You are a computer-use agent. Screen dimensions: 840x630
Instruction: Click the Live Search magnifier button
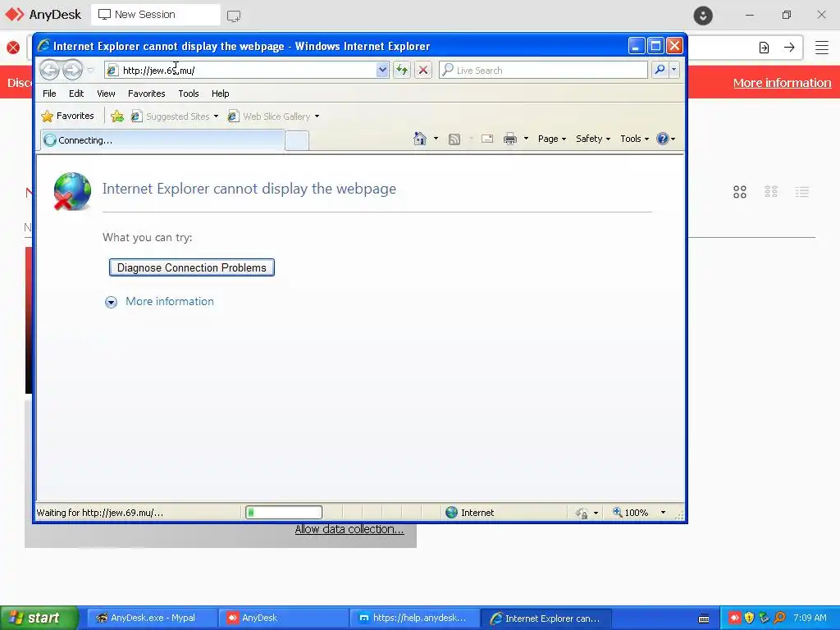coord(660,70)
